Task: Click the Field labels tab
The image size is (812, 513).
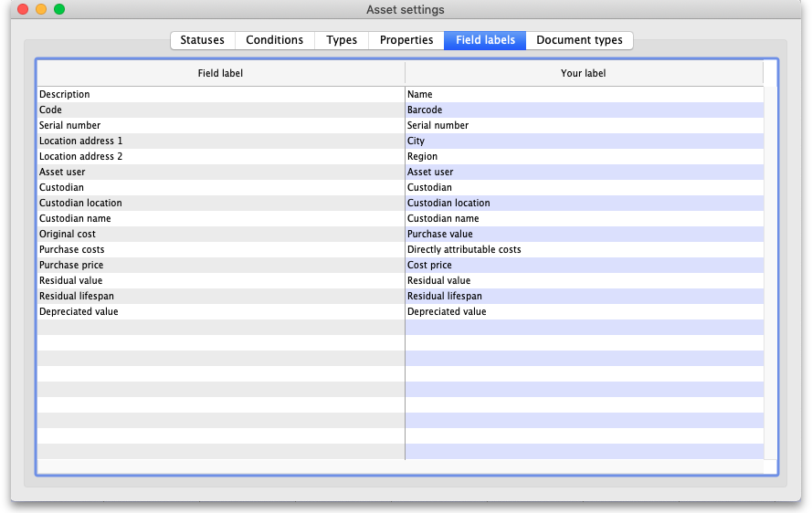Action: 485,40
